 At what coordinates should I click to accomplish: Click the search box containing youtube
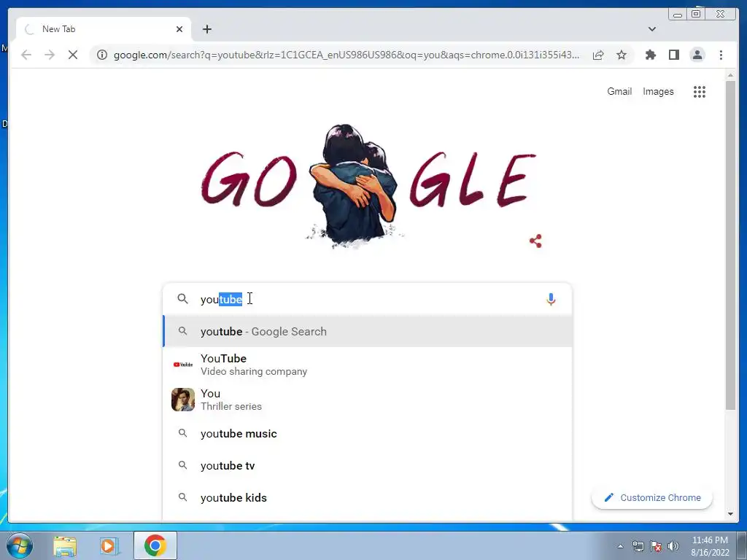tap(367, 299)
